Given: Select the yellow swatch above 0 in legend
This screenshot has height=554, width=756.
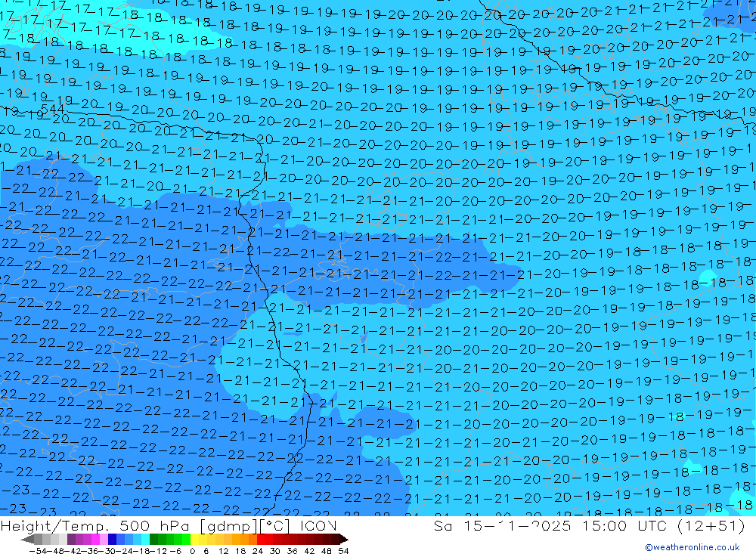Looking at the screenshot, I should coord(194,539).
